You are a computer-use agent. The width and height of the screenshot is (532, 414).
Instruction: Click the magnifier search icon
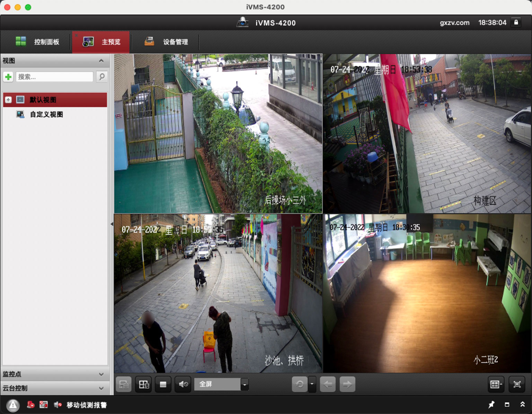[102, 77]
